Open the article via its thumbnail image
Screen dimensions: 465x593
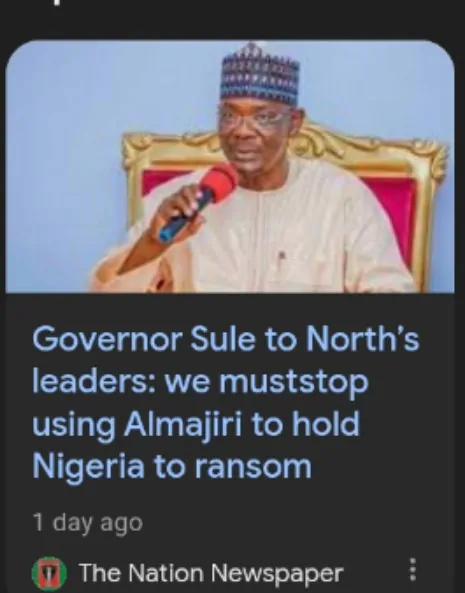[230, 166]
